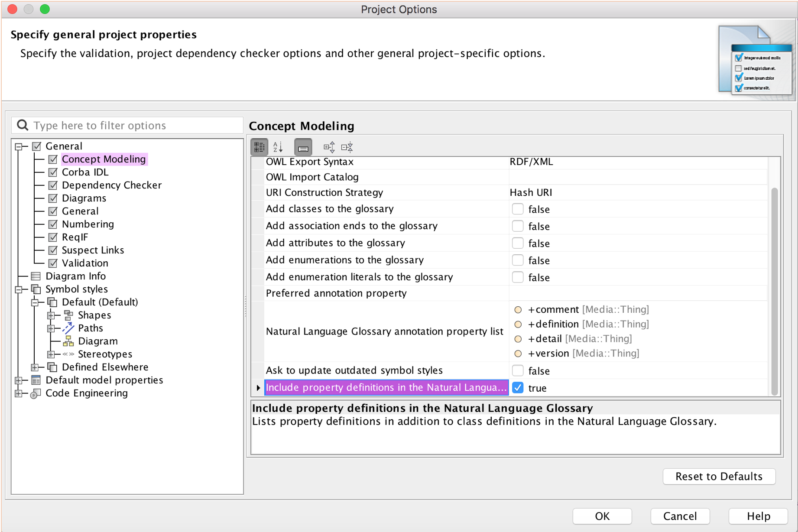Click the collapse all properties icon
Image resolution: width=798 pixels, height=532 pixels.
[x=347, y=147]
